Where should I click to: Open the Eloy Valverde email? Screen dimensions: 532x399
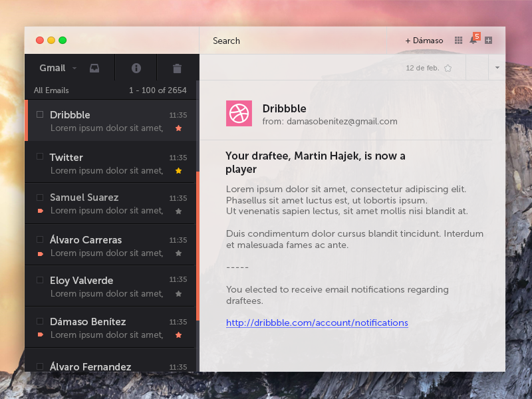coord(110,286)
